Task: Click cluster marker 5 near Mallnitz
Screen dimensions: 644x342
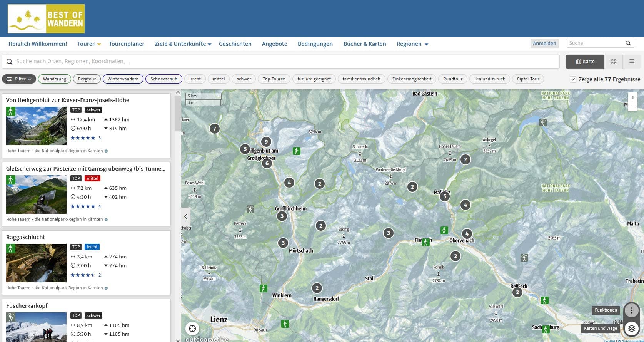Action: 445,196
